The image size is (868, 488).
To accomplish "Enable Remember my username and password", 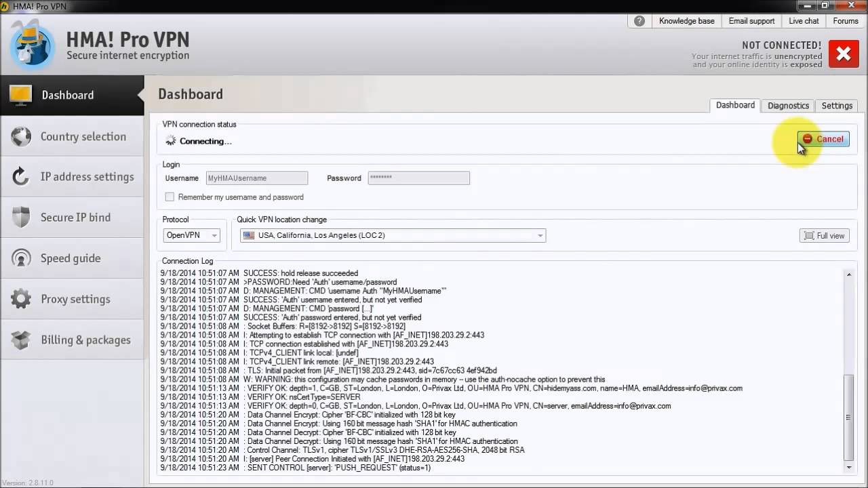I will (x=170, y=197).
